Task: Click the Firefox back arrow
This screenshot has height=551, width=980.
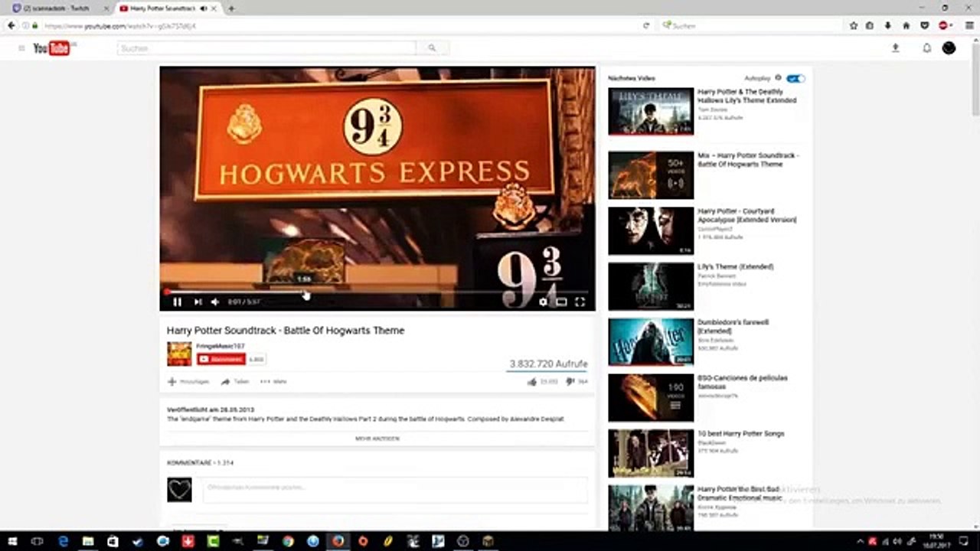Action: (11, 25)
